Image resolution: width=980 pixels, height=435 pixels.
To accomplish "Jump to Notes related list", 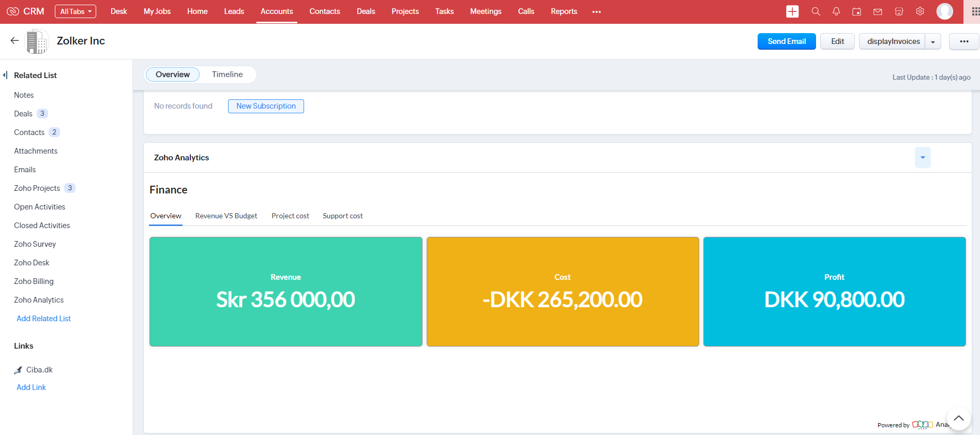I will [24, 95].
